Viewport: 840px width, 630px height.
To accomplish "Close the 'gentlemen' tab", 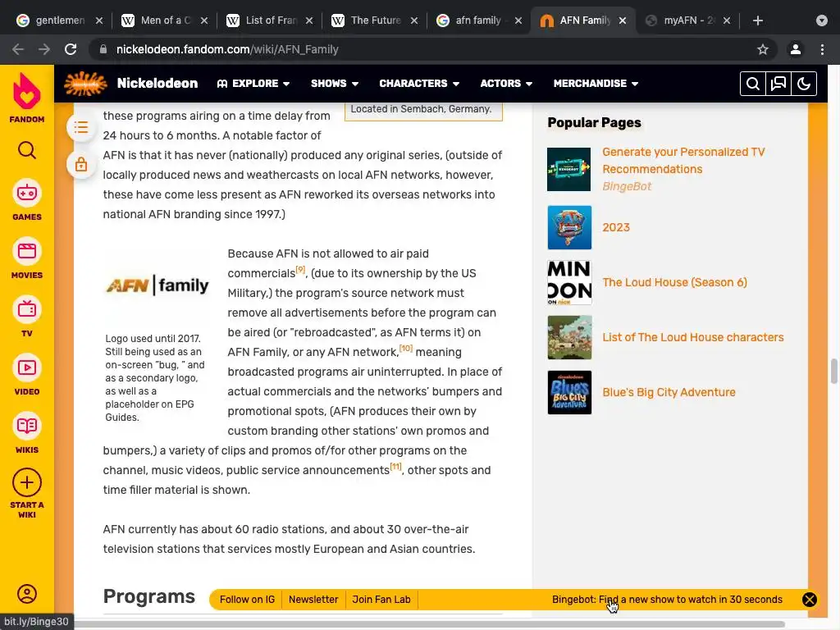I will pos(99,21).
